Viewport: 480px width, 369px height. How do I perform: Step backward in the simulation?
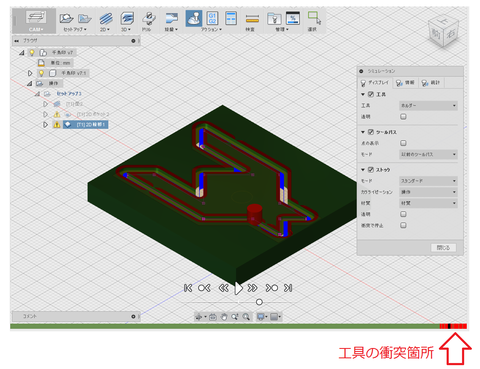point(223,288)
